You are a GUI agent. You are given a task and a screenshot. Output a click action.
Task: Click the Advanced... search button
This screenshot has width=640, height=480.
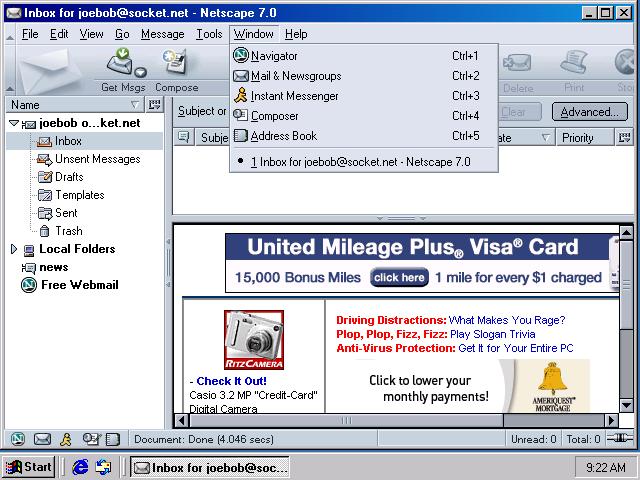(589, 112)
